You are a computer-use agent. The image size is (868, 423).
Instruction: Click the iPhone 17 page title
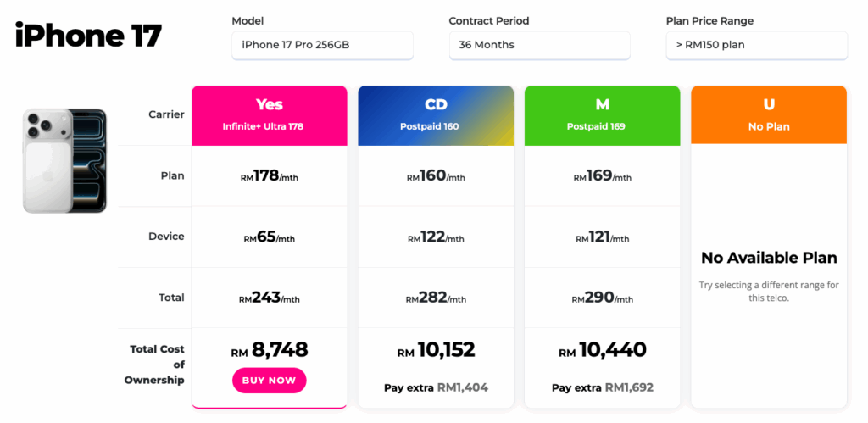(88, 36)
